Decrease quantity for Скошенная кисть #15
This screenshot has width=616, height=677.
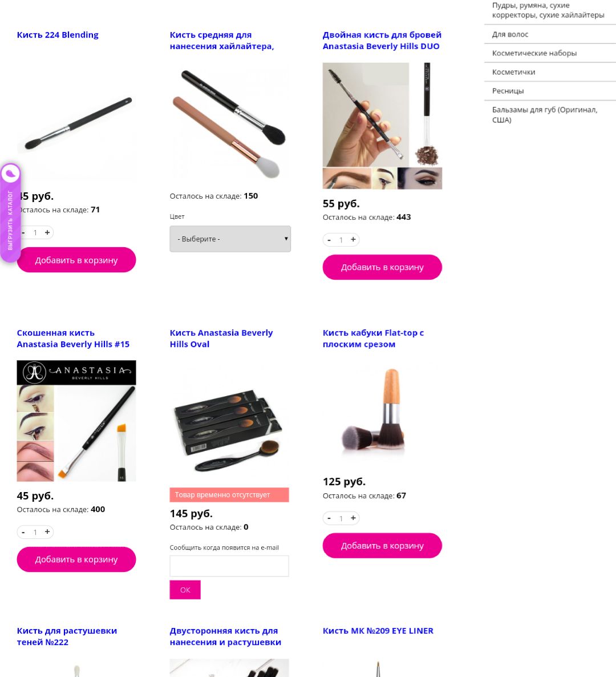23,532
